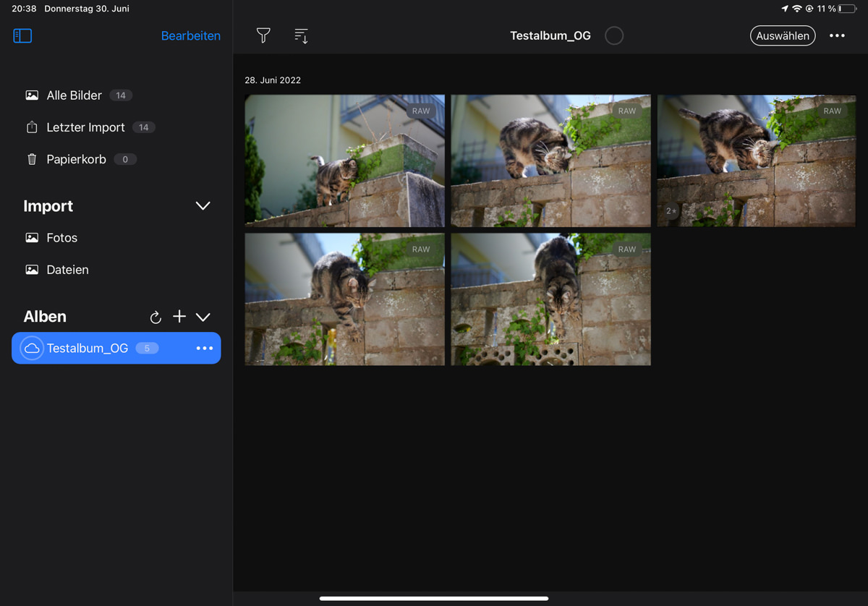Open the filter funnel icon
This screenshot has width=868, height=606.
coord(263,35)
